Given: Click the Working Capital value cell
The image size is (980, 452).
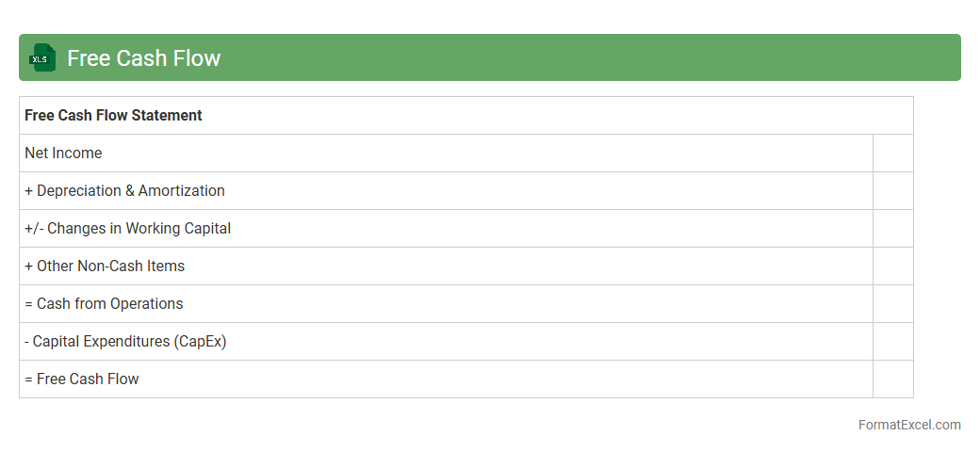Looking at the screenshot, I should (x=892, y=228).
